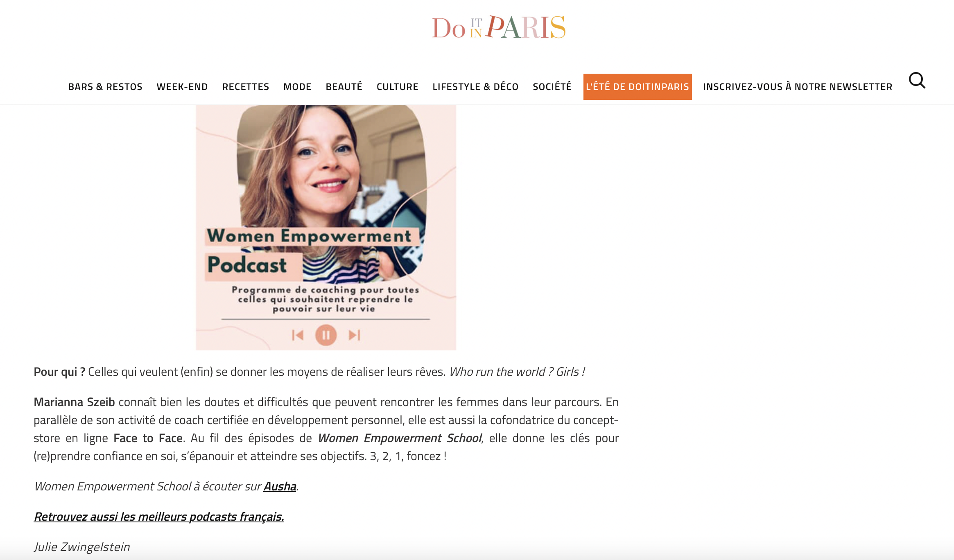954x560 pixels.
Task: Click the Women Empowerment Podcast cover image
Action: click(326, 227)
